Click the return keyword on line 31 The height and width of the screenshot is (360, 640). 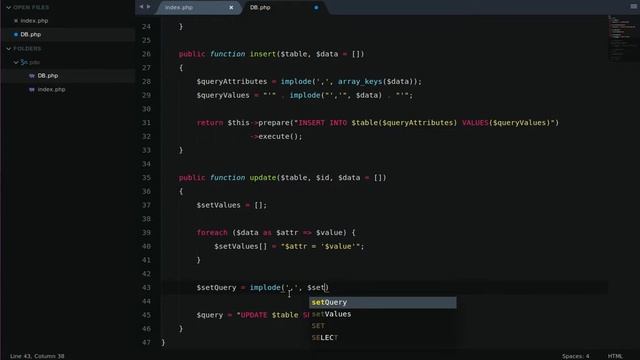click(210, 123)
